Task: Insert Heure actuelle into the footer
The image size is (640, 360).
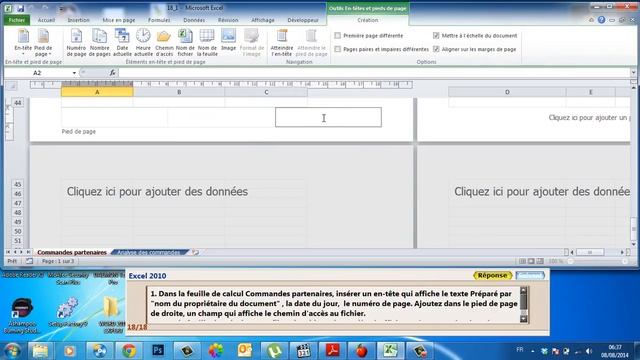Action: [143, 42]
